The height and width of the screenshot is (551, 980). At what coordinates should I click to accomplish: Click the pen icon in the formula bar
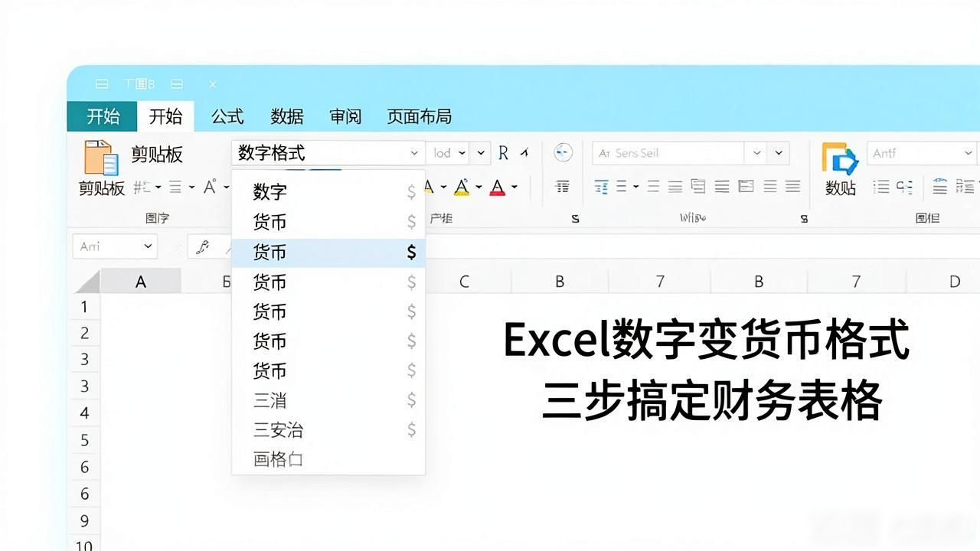point(202,246)
